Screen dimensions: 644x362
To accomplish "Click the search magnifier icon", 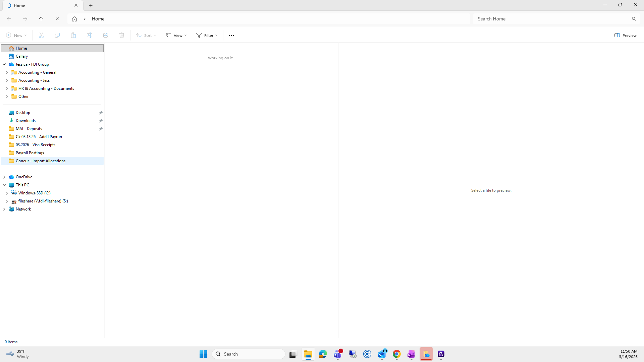I will (x=634, y=19).
